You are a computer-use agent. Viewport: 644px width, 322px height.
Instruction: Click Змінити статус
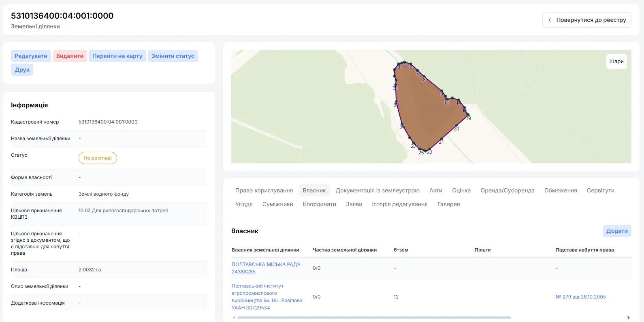pos(173,56)
